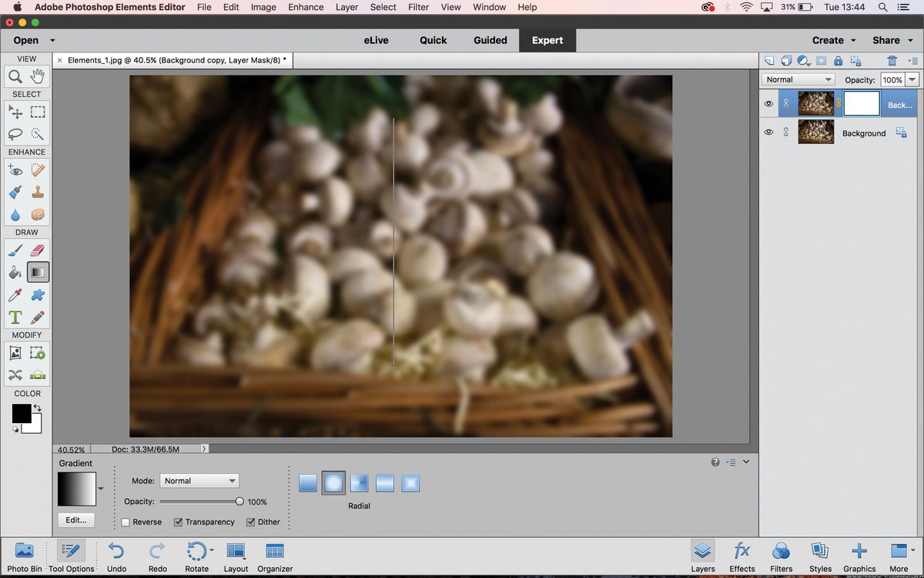Select the Straighten tool
924x578 pixels.
pos(38,375)
